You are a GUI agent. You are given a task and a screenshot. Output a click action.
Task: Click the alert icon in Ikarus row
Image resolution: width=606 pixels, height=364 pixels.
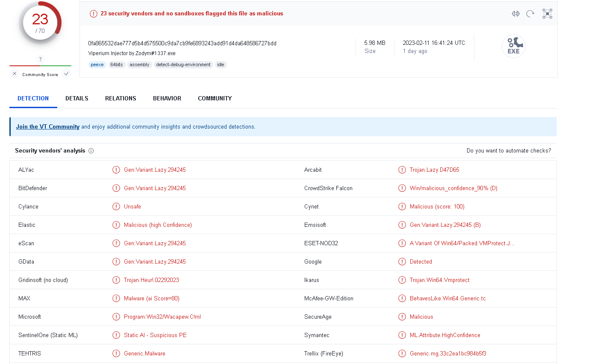point(402,280)
